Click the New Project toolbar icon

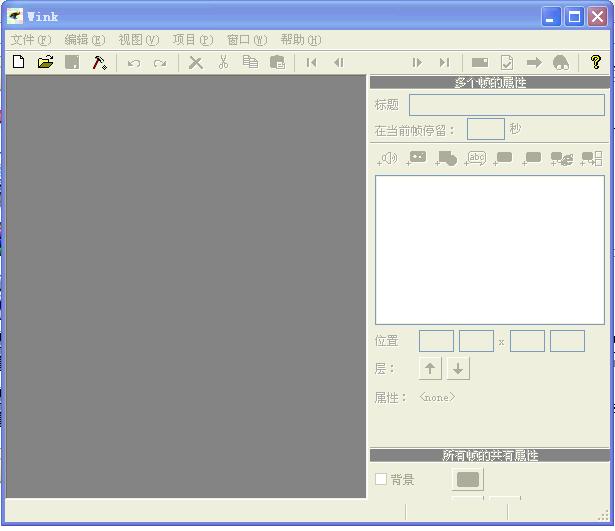[x=18, y=62]
